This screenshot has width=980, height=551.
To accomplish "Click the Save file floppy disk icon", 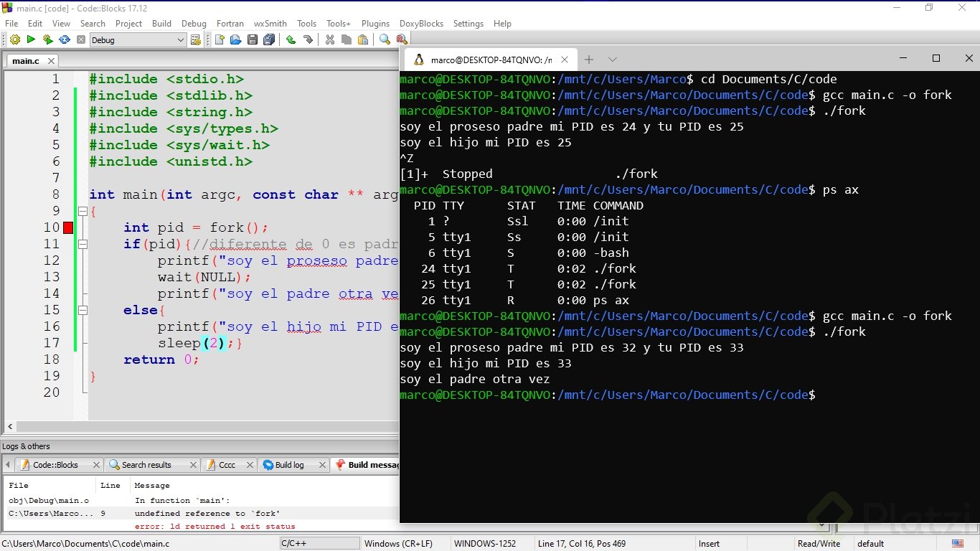I will pyautogui.click(x=253, y=40).
